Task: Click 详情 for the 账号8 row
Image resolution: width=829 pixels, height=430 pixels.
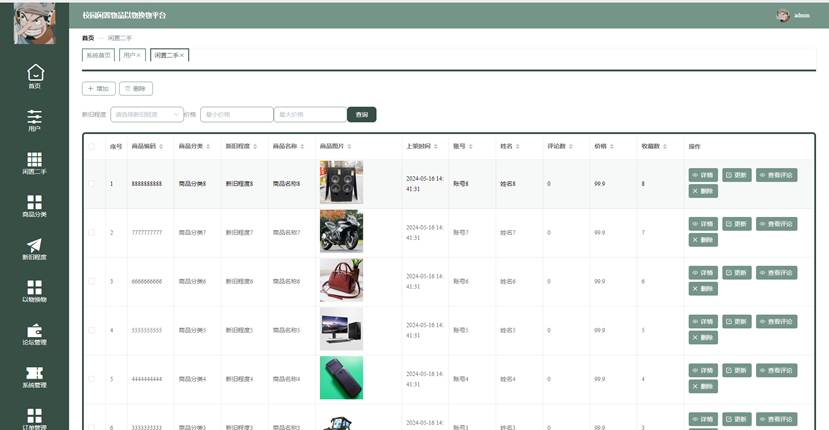Action: pos(703,175)
